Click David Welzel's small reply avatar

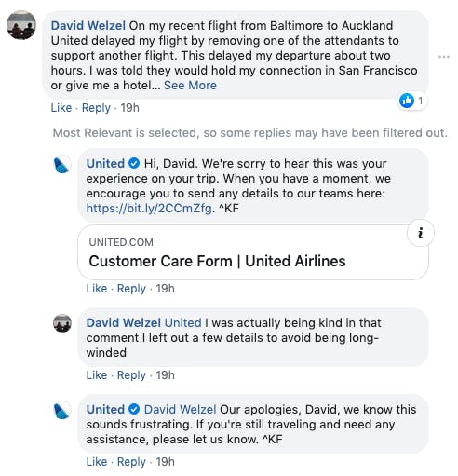click(62, 323)
